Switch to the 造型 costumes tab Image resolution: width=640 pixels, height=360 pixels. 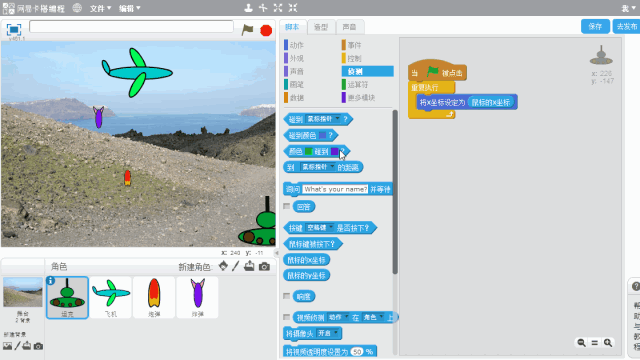[x=321, y=27]
